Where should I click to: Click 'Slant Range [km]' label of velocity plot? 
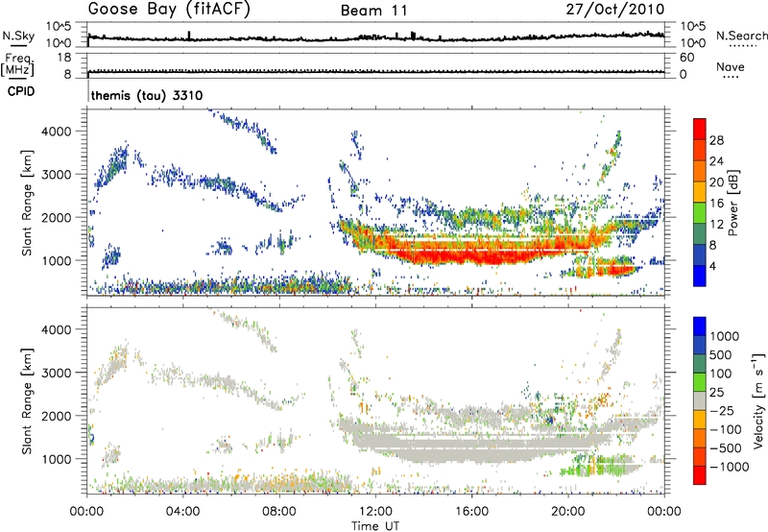[27, 401]
